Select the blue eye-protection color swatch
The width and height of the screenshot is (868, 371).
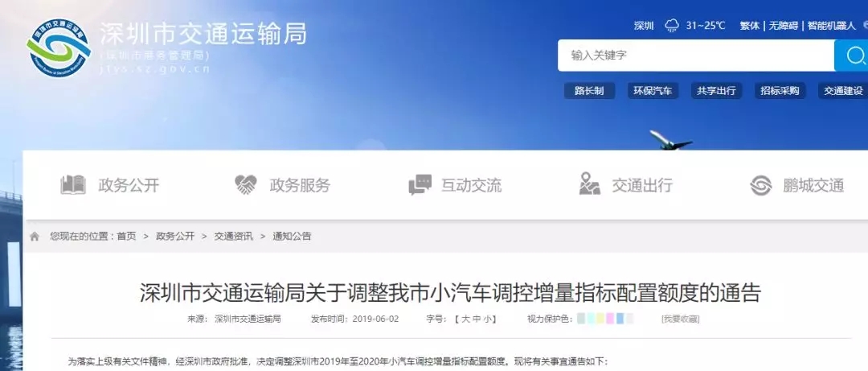click(620, 319)
